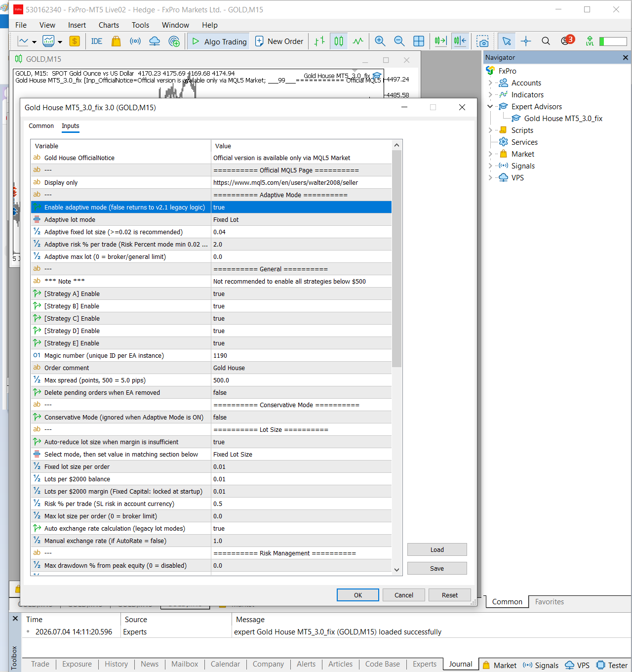Click OK in the Gold House dialog
The image size is (632, 672).
358,595
